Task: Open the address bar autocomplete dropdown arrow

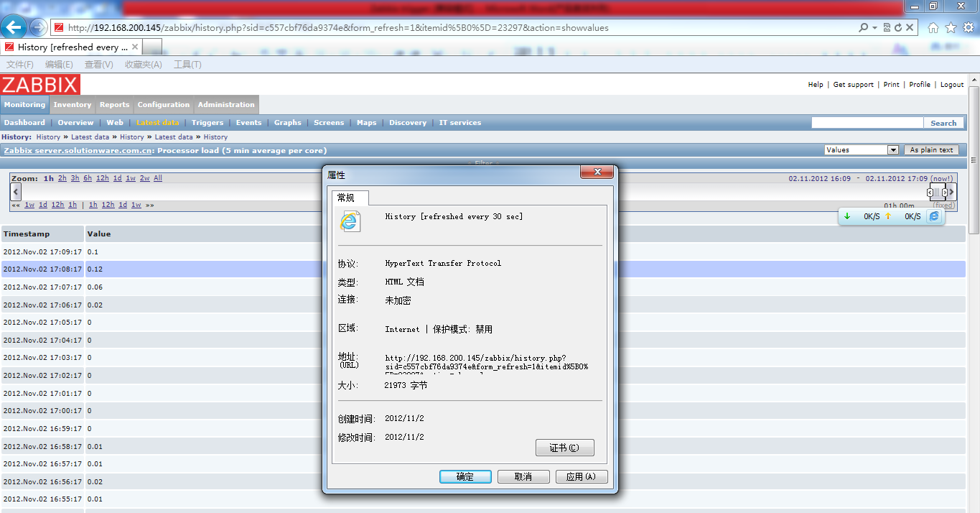Action: [874, 28]
